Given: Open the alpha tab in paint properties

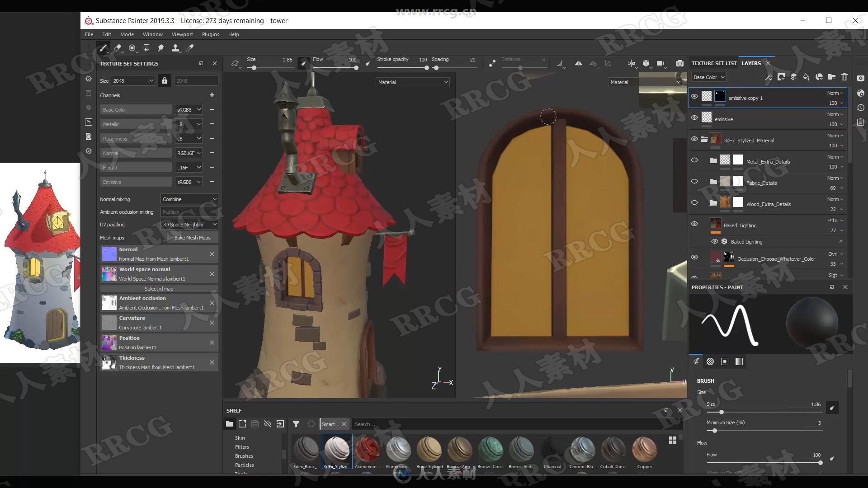Looking at the screenshot, I should pyautogui.click(x=710, y=361).
